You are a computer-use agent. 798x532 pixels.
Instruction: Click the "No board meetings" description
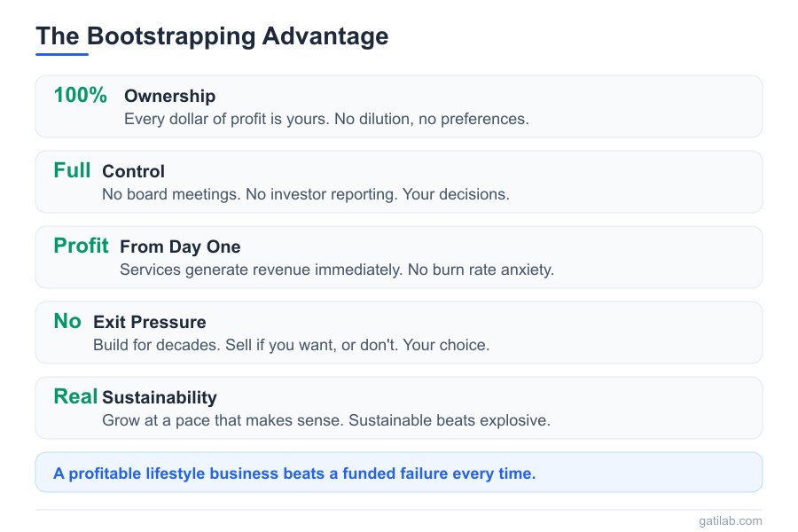(x=306, y=193)
